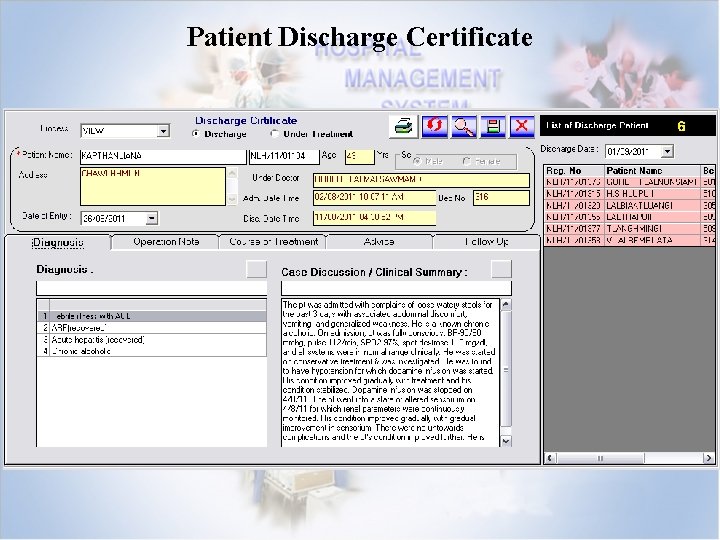The image size is (720, 540).
Task: Click the red refresh arrows icon
Action: click(435, 126)
